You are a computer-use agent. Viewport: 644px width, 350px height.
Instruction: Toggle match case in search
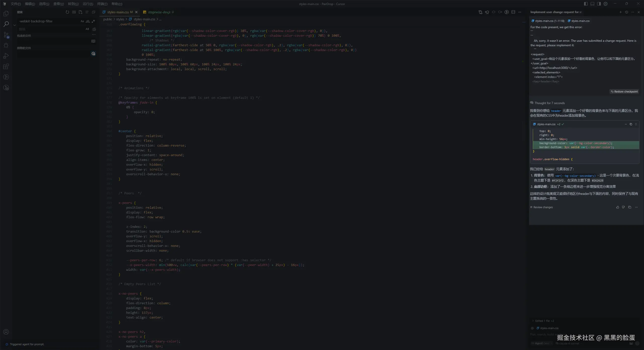coord(82,21)
